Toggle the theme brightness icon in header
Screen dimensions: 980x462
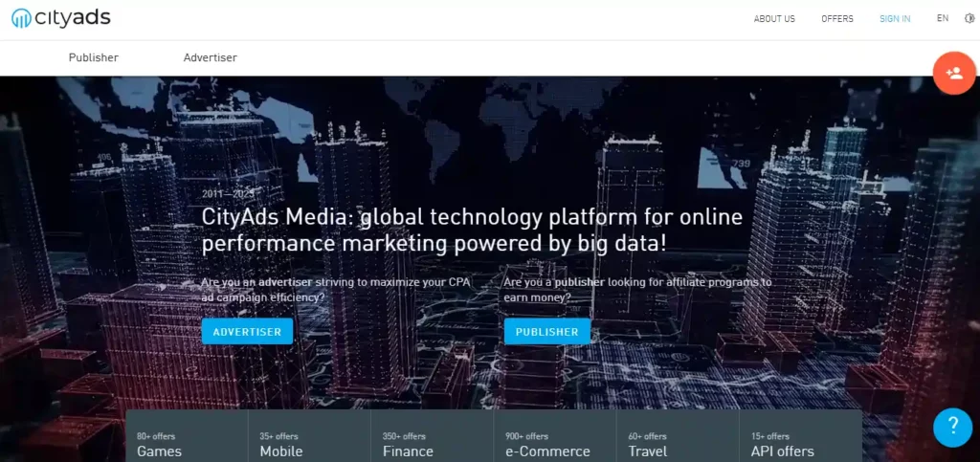[970, 19]
